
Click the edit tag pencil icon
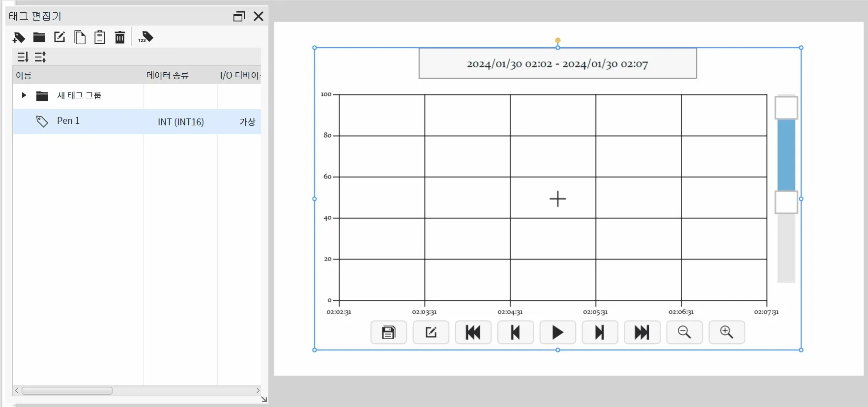coord(59,37)
